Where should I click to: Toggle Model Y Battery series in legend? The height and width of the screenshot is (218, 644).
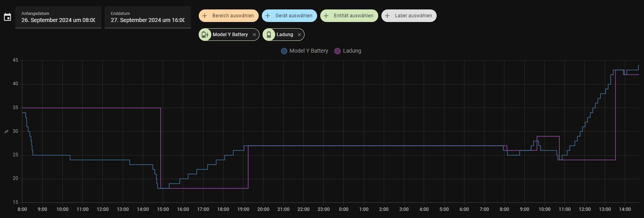click(305, 51)
